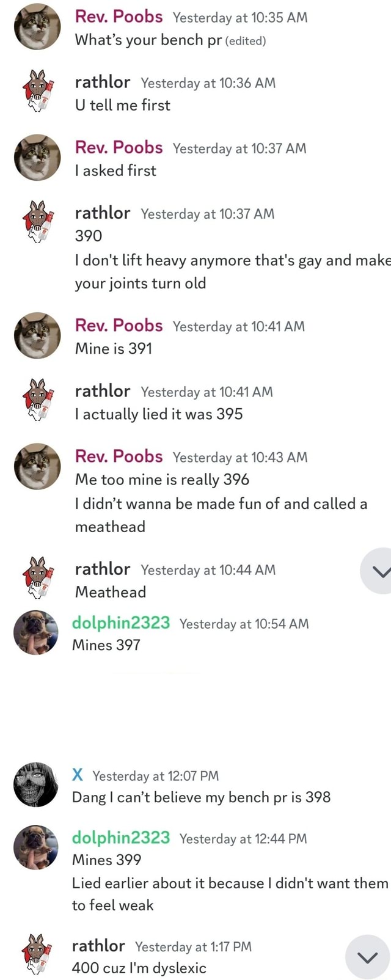
Task: Click dolphin2323's puppy avatar beside "Mines 397"
Action: [x=35, y=632]
